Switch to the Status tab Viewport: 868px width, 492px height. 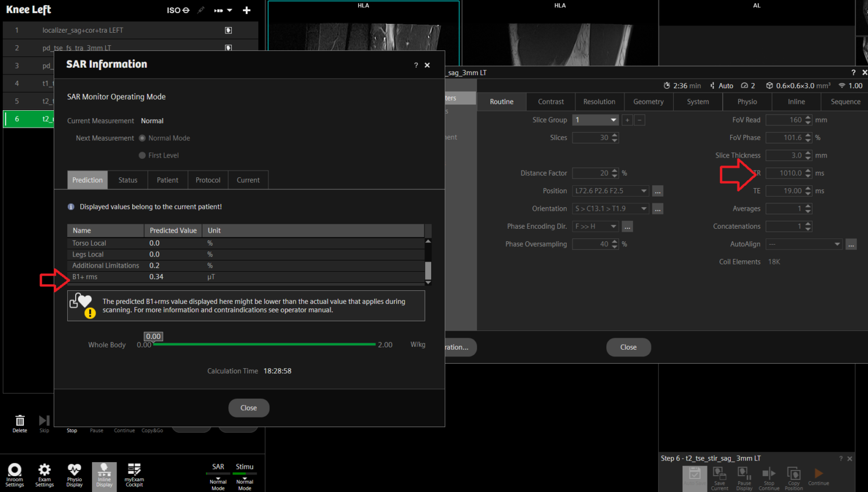(x=128, y=180)
